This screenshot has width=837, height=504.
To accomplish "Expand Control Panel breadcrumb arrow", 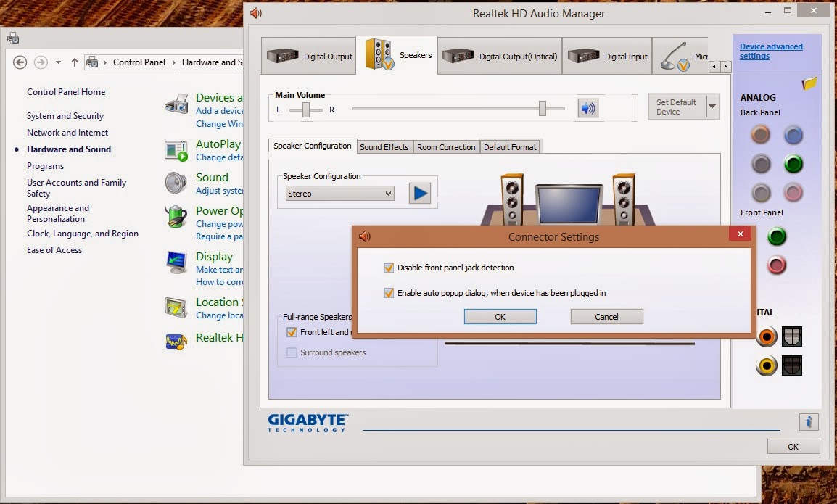I will 173,62.
